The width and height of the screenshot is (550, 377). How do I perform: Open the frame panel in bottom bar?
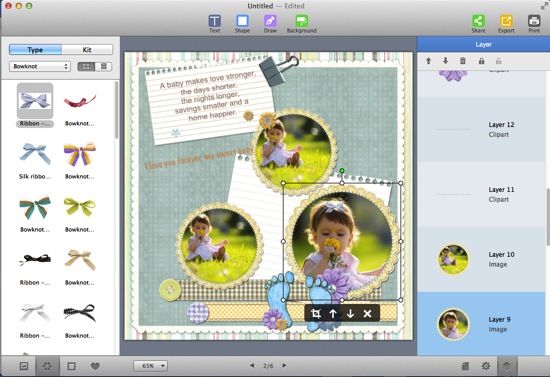(x=71, y=366)
